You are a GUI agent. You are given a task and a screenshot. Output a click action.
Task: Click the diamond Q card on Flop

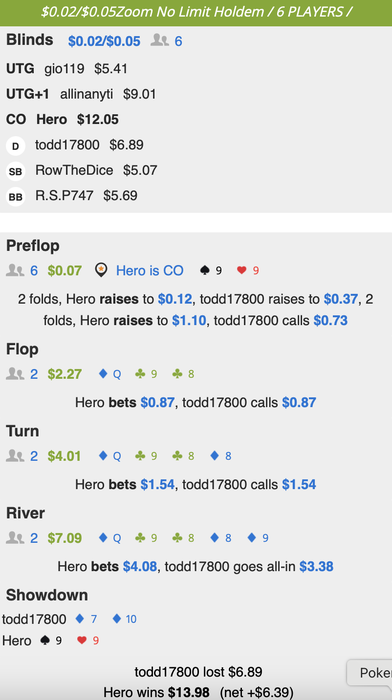[x=110, y=374]
